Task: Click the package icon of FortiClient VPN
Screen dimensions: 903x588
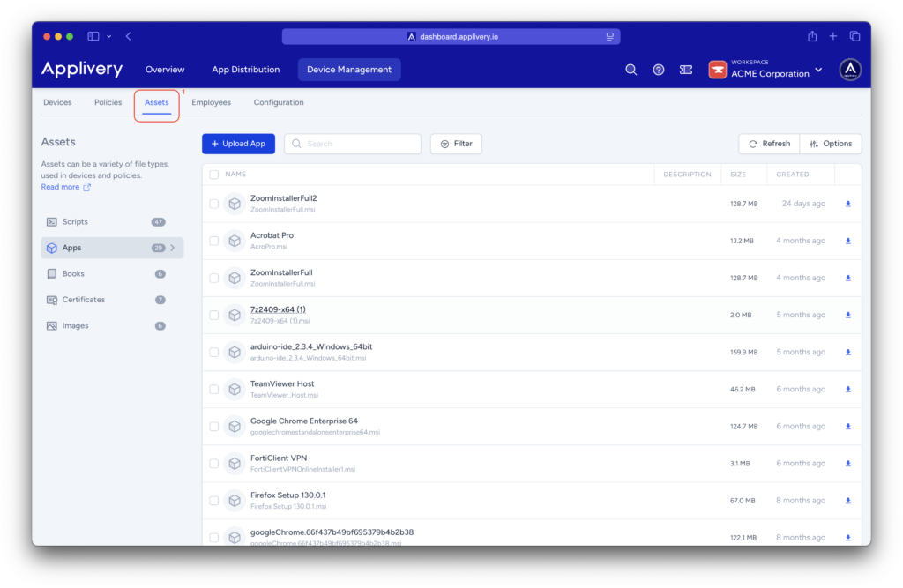Action: pyautogui.click(x=235, y=464)
